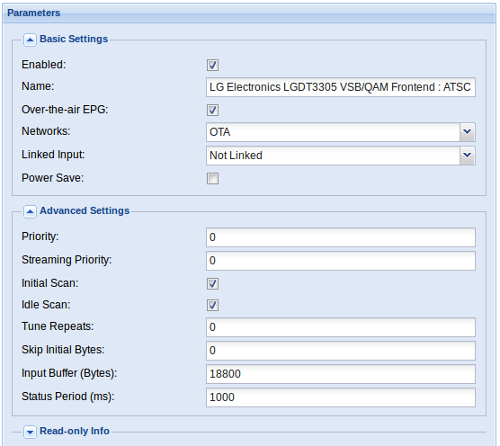This screenshot has height=446, width=500.
Task: Click the Parameters panel header
Action: click(x=249, y=13)
